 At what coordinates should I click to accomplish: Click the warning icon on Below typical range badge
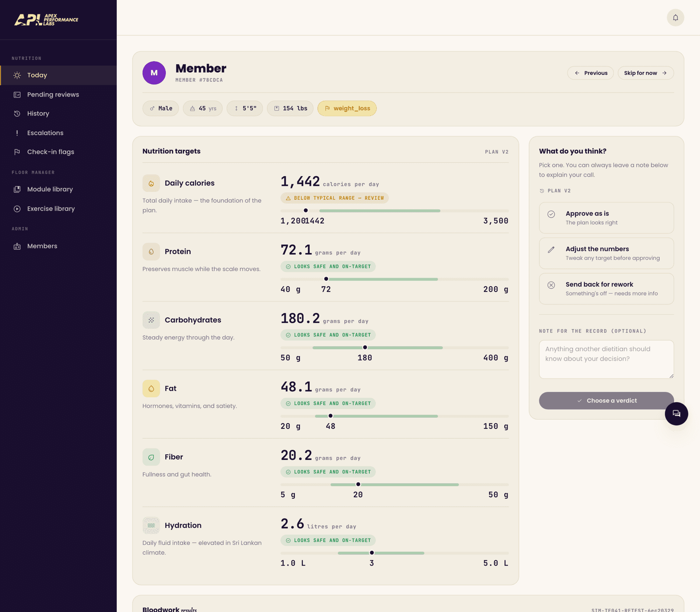point(288,198)
